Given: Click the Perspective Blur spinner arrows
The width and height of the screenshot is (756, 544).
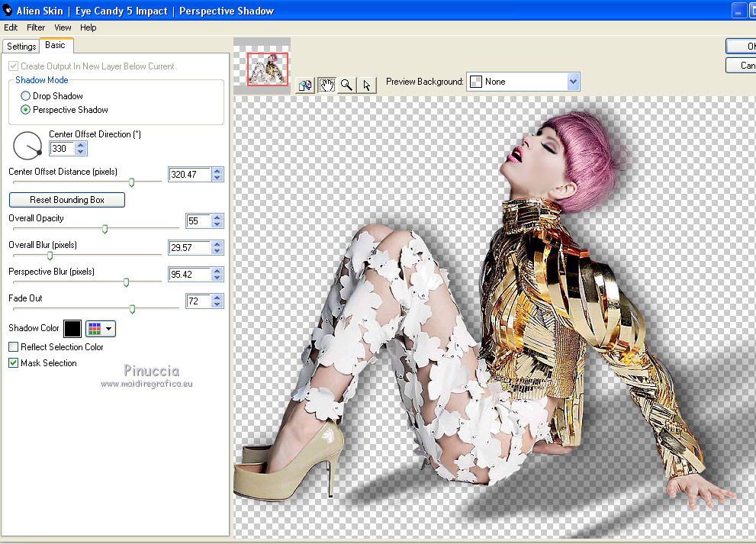Looking at the screenshot, I should 217,275.
